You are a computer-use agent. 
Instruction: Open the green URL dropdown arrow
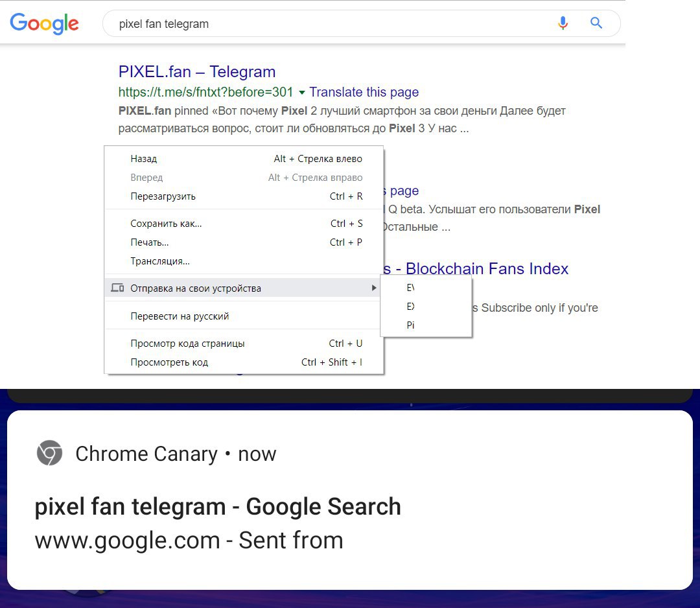pos(302,93)
